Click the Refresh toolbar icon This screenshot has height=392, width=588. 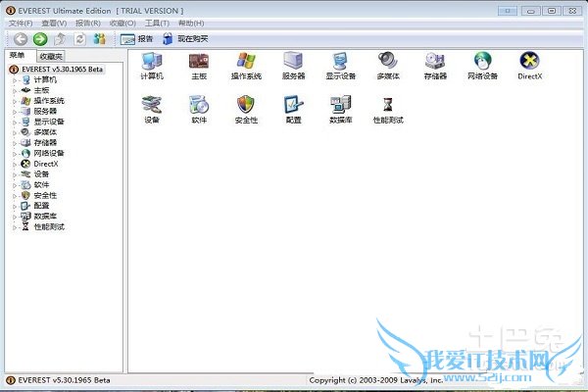(x=79, y=39)
